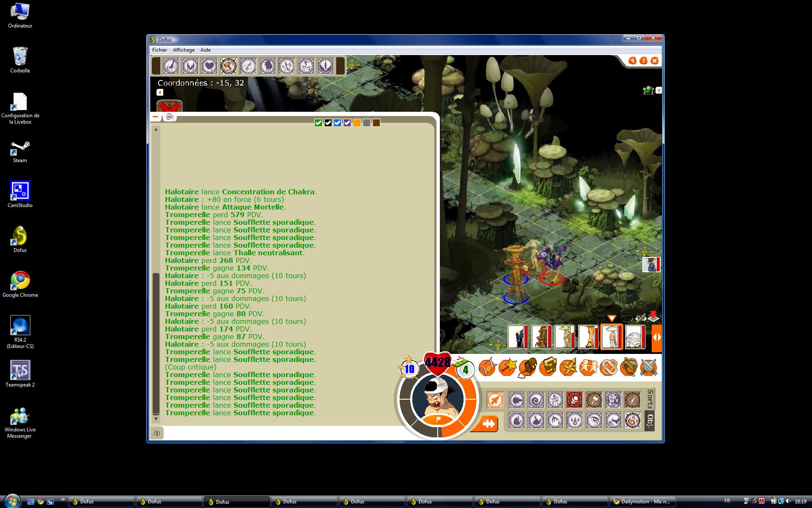This screenshot has height=508, width=812.
Task: Open the emotes smiley icon above chat
Action: click(170, 117)
